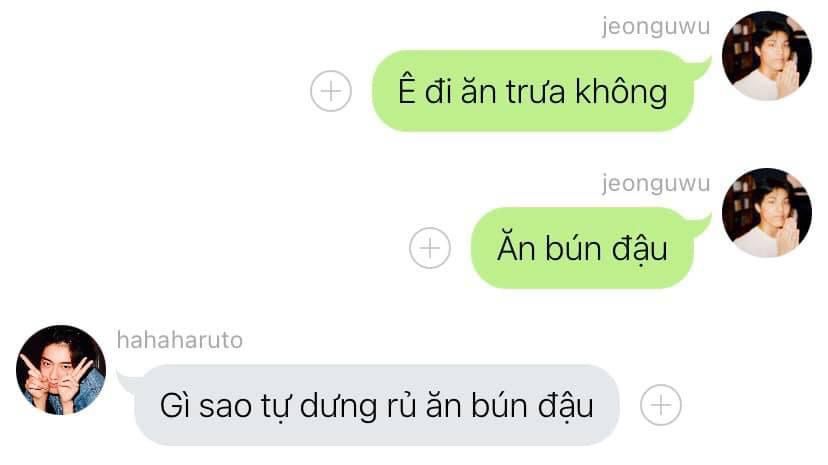Click the hahaharuto username label
828x465 pixels.
(180, 340)
